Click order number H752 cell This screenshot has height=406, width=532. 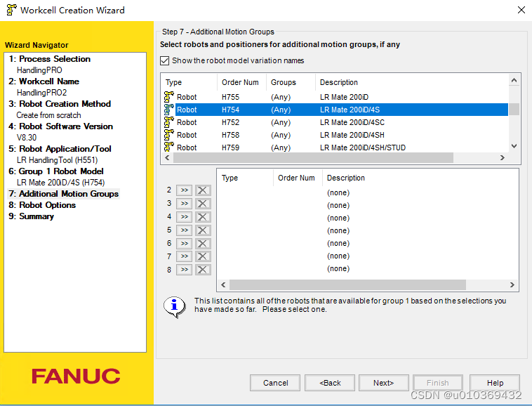coord(230,122)
